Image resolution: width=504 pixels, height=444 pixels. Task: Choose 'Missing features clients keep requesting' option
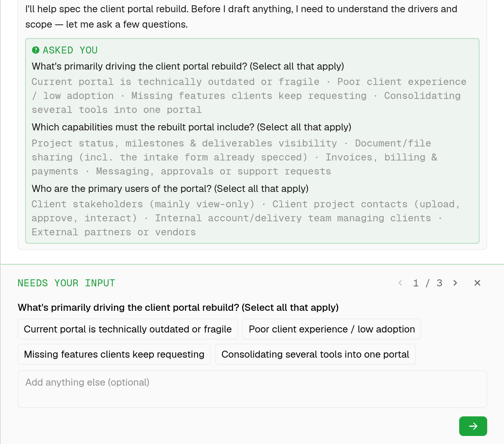[114, 354]
